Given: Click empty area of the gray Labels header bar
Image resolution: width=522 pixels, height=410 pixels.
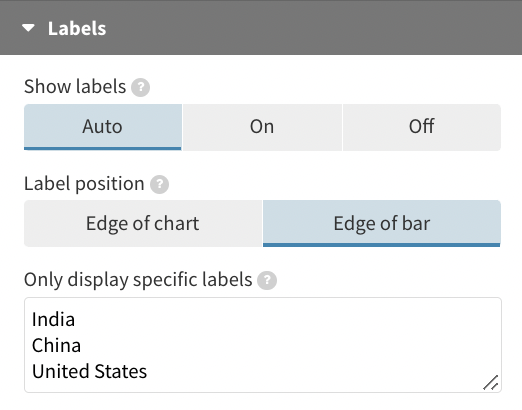Looking at the screenshot, I should (x=313, y=28).
